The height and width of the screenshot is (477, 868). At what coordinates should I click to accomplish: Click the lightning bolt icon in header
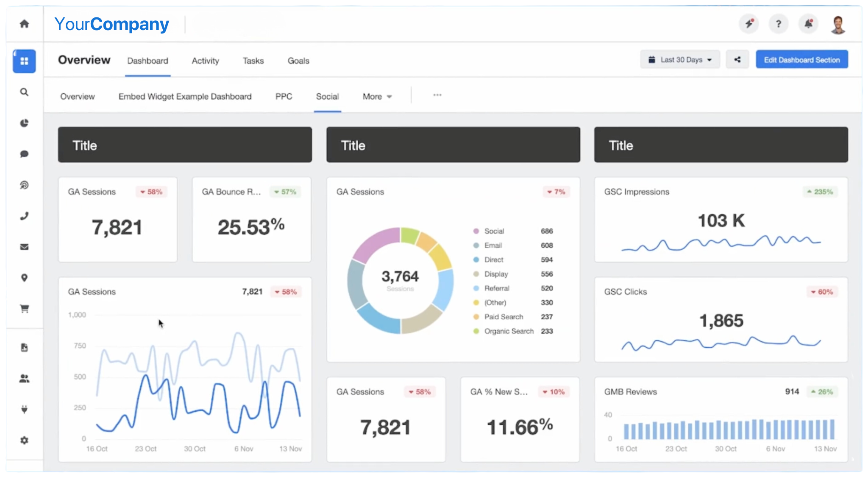749,24
